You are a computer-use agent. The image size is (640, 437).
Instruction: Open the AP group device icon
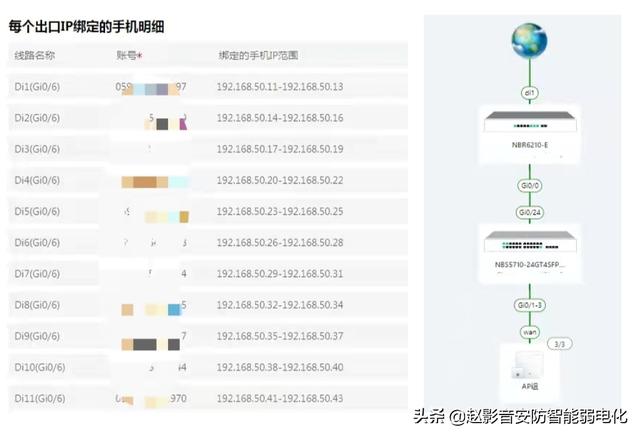pos(529,365)
